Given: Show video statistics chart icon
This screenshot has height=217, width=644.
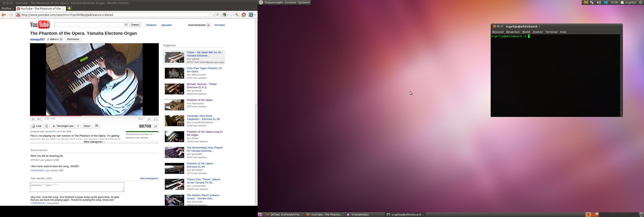Looking at the screenshot, I should point(156,126).
